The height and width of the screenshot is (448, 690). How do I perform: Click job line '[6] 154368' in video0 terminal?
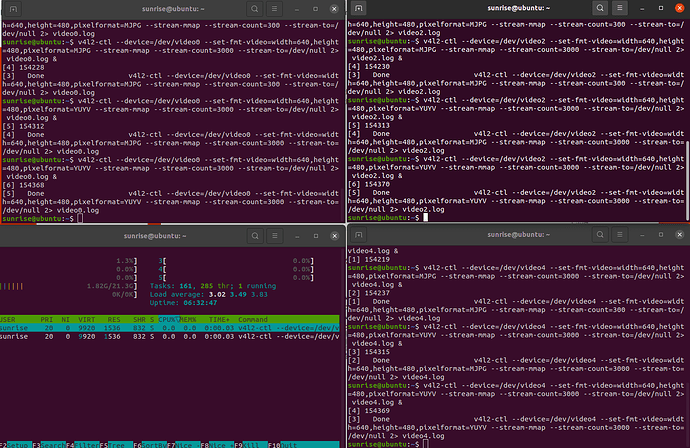[23, 185]
